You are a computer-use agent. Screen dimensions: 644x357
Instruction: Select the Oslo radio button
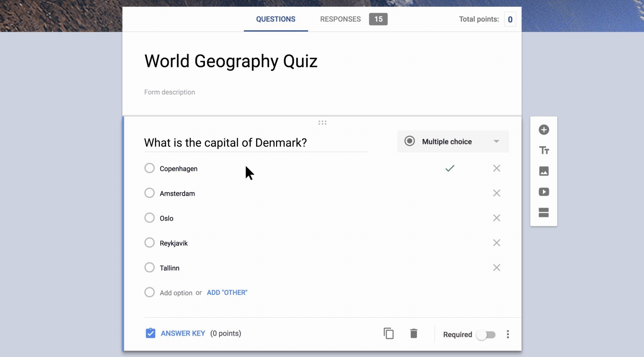pos(149,218)
